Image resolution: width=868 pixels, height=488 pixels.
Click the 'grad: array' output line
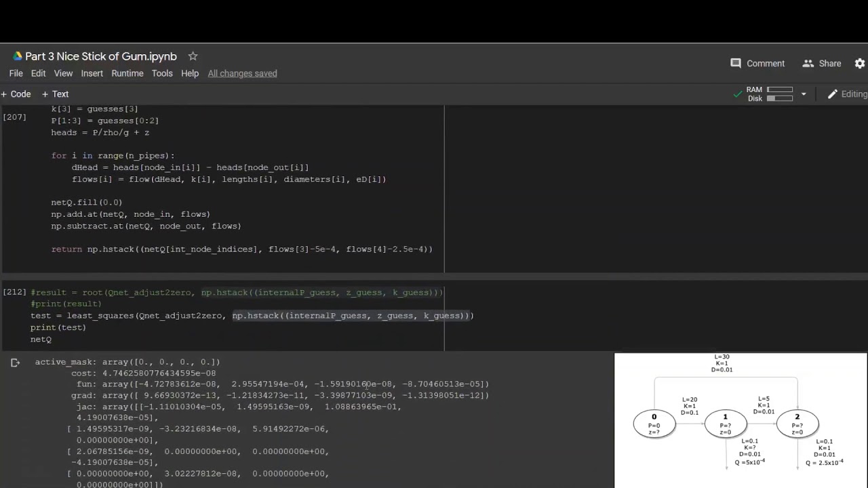(x=280, y=395)
